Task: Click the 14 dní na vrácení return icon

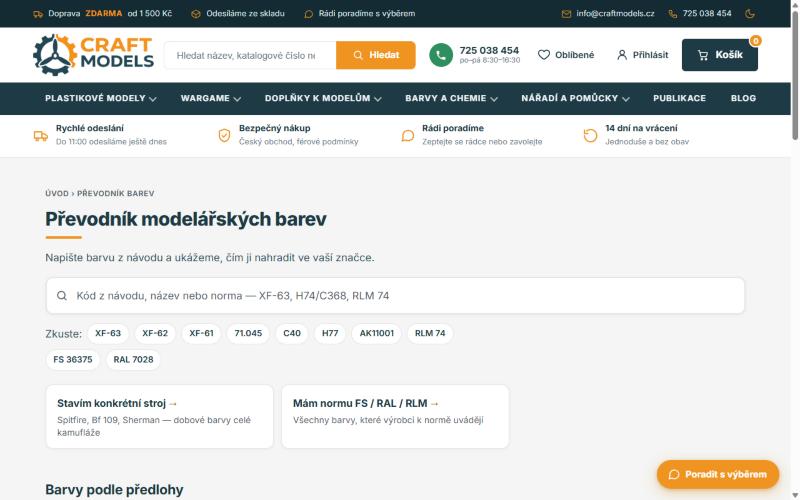Action: coord(590,135)
